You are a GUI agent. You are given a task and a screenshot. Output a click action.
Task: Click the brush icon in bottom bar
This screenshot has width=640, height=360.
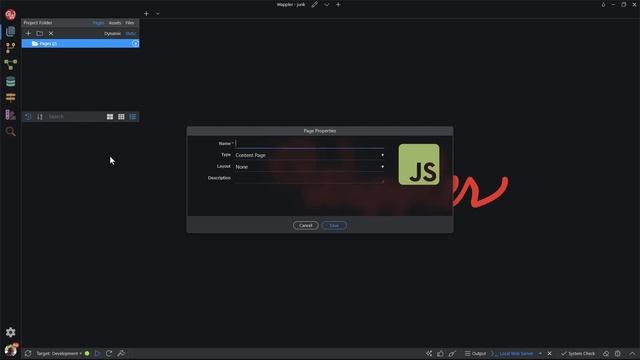pyautogui.click(x=452, y=353)
